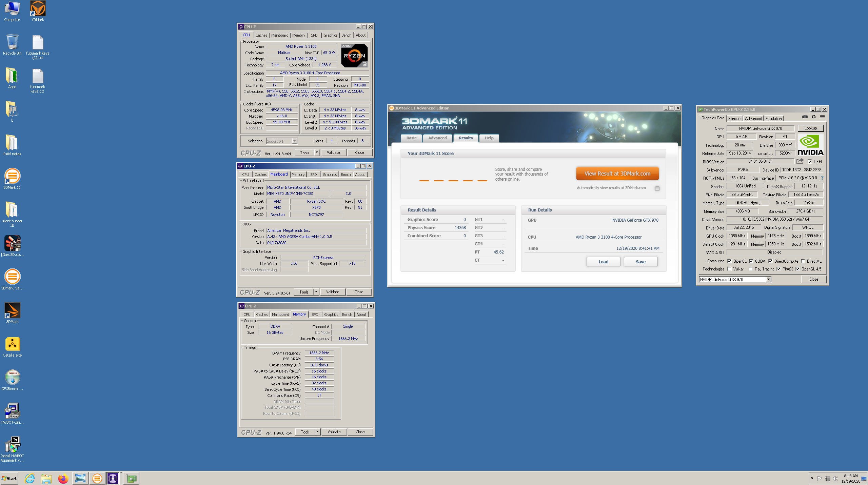The height and width of the screenshot is (485, 868).
Task: Toggle the DirectML checkbox
Action: click(x=803, y=261)
